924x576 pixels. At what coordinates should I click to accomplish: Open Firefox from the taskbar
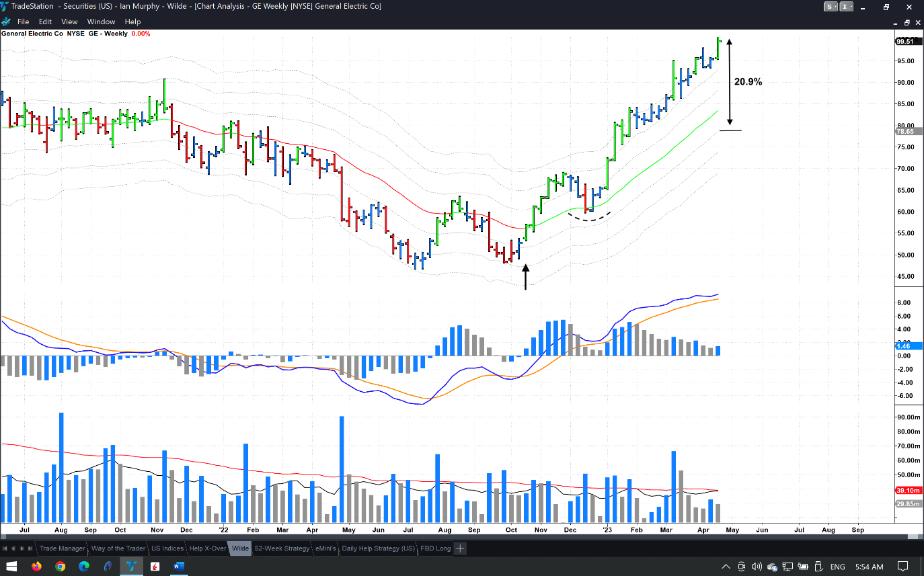tap(36, 566)
